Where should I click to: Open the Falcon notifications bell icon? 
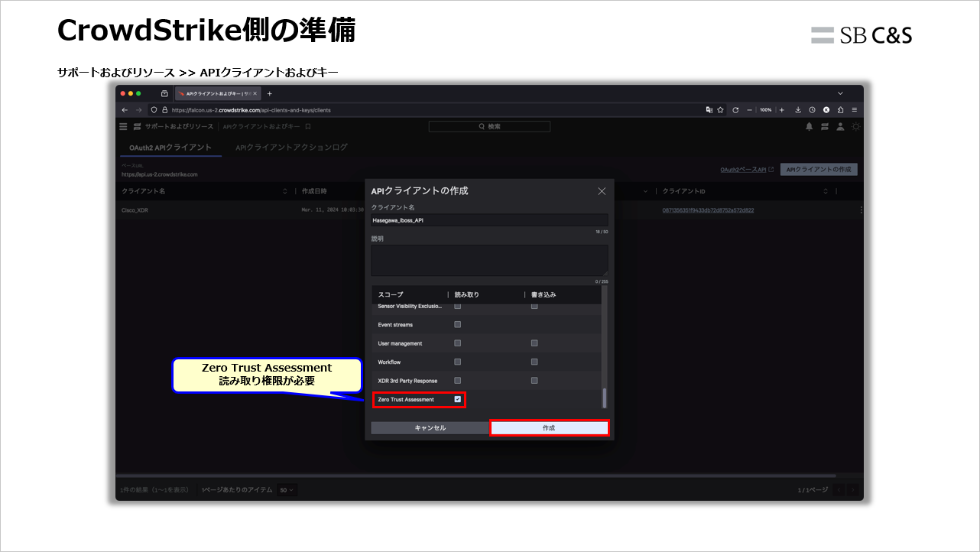click(810, 126)
